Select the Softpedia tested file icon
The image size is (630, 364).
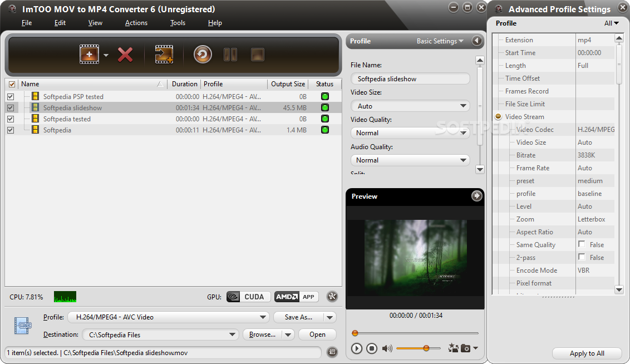click(x=36, y=119)
